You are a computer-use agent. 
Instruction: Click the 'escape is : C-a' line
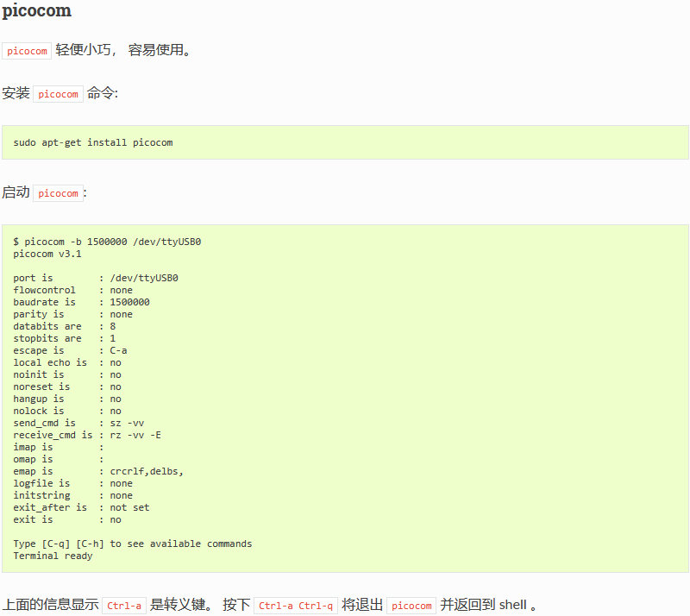pyautogui.click(x=70, y=350)
